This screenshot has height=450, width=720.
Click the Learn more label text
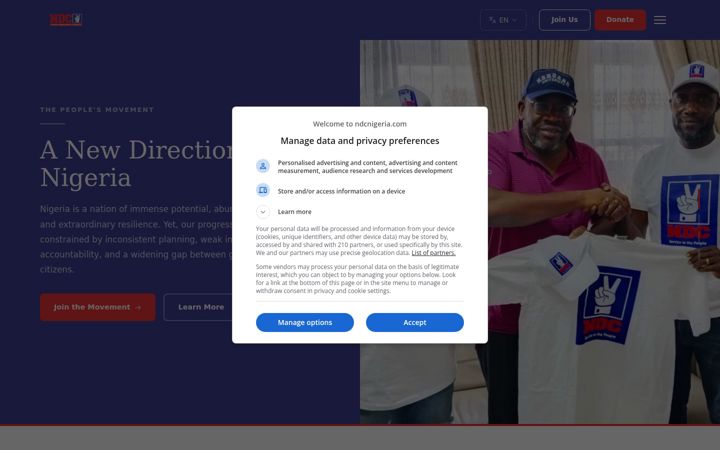tap(294, 212)
